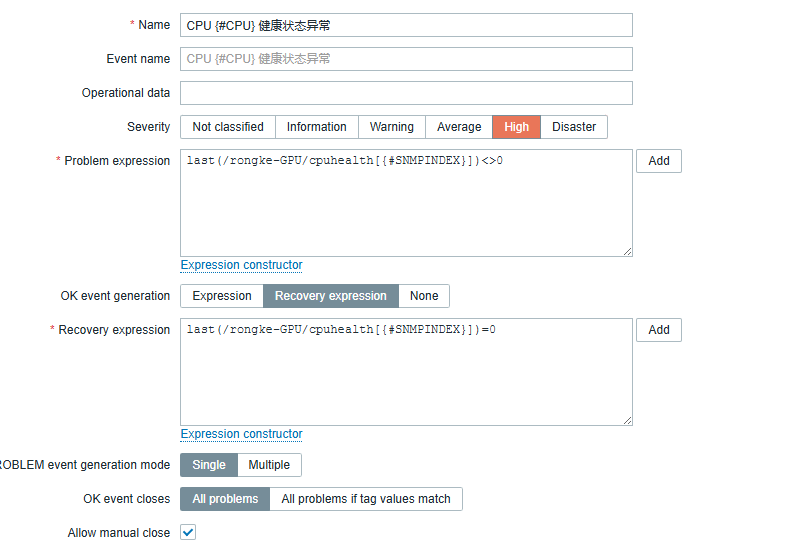Click the trigger Name input field
The height and width of the screenshot is (549, 785).
[406, 25]
